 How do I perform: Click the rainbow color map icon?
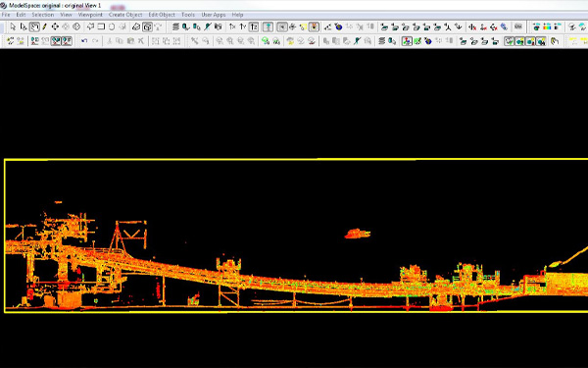point(547,26)
